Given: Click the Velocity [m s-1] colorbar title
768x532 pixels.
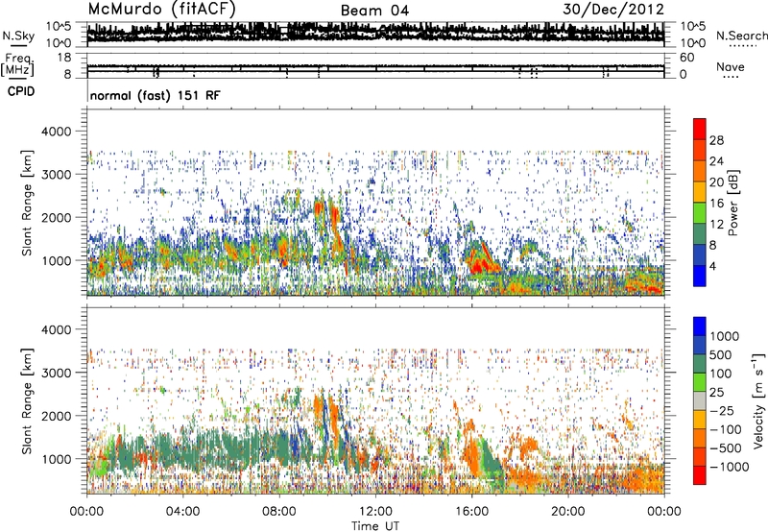Looking at the screenshot, I should (759, 401).
